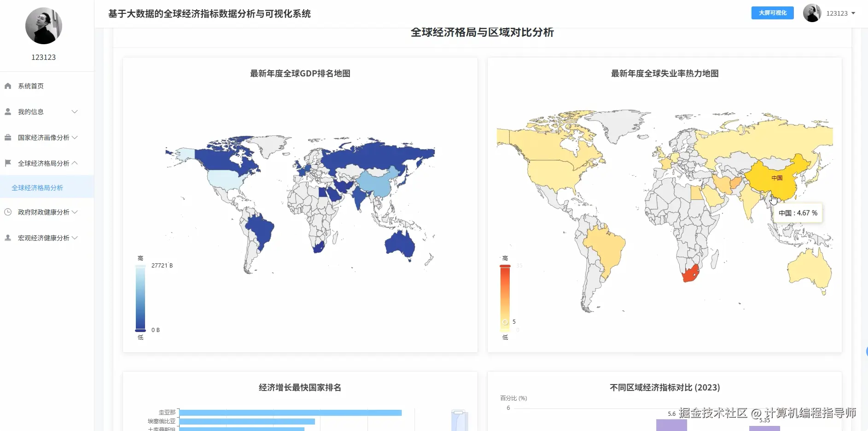Collapse the 全球经济格局分析 section

click(75, 163)
